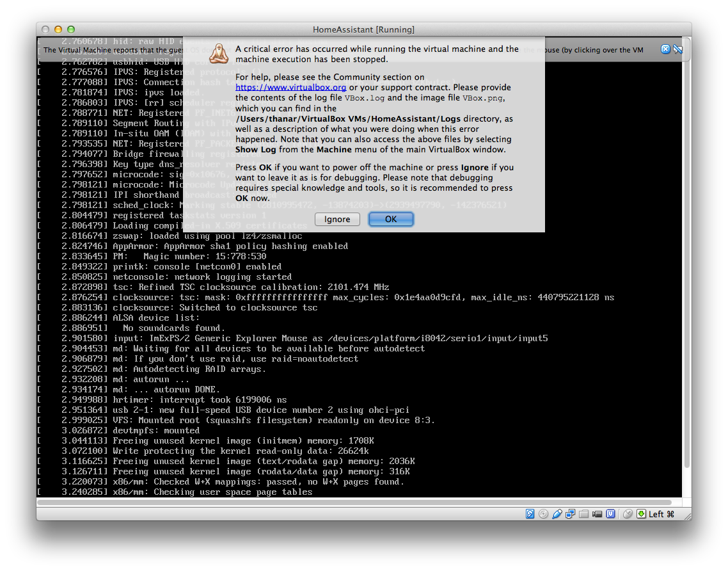Click the yellow minimize window button

pyautogui.click(x=58, y=29)
